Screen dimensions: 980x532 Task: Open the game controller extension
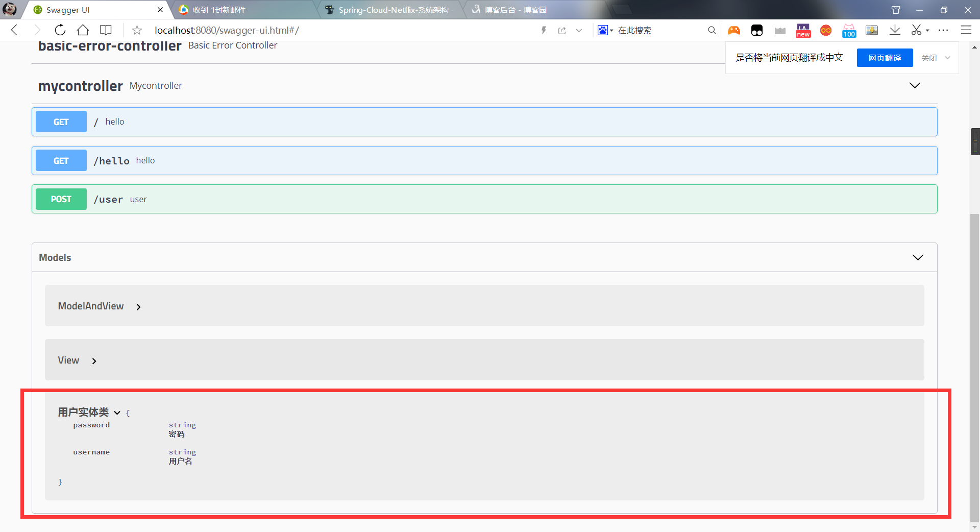pos(734,31)
